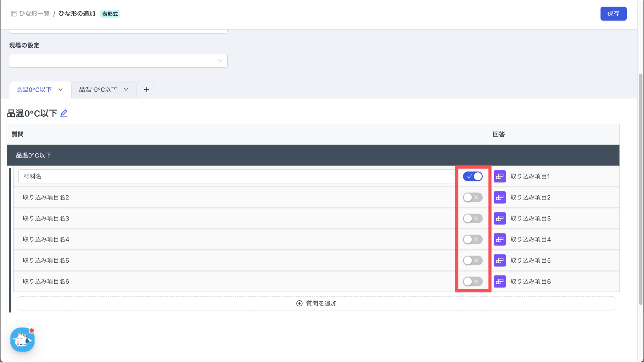Screen dimensions: 644x362
Task: Click purple import icon for 取り込み項目4
Action: point(499,239)
